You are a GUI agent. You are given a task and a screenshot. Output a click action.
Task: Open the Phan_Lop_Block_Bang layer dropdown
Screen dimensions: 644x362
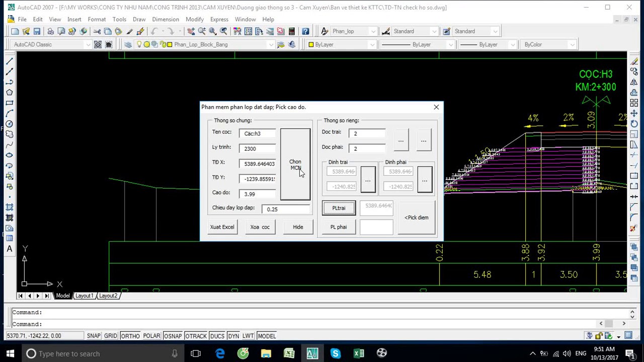(x=271, y=44)
